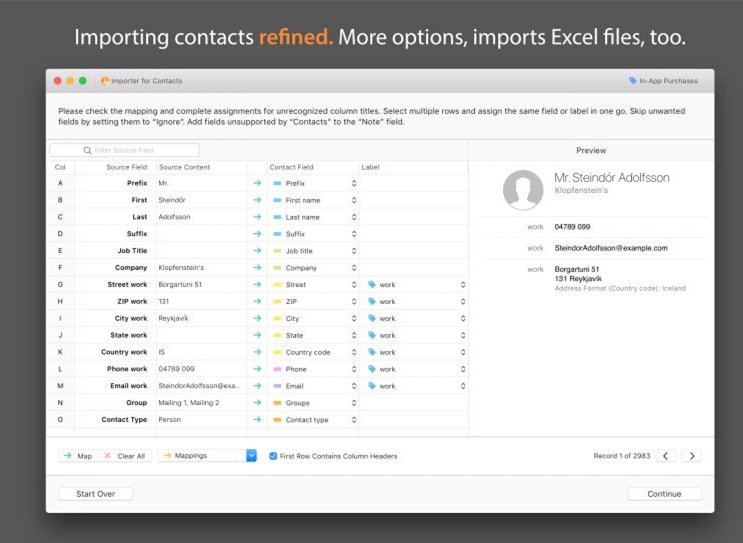Click the Source Field column header

click(x=127, y=167)
